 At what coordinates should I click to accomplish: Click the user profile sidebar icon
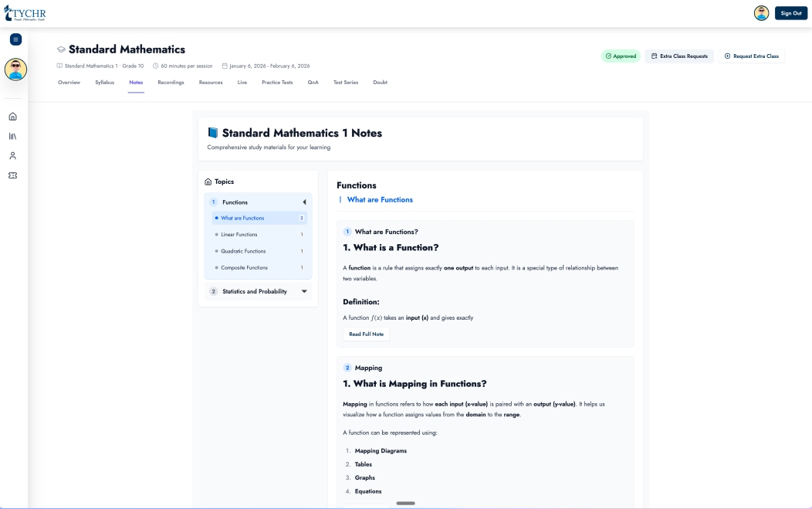[x=12, y=155]
